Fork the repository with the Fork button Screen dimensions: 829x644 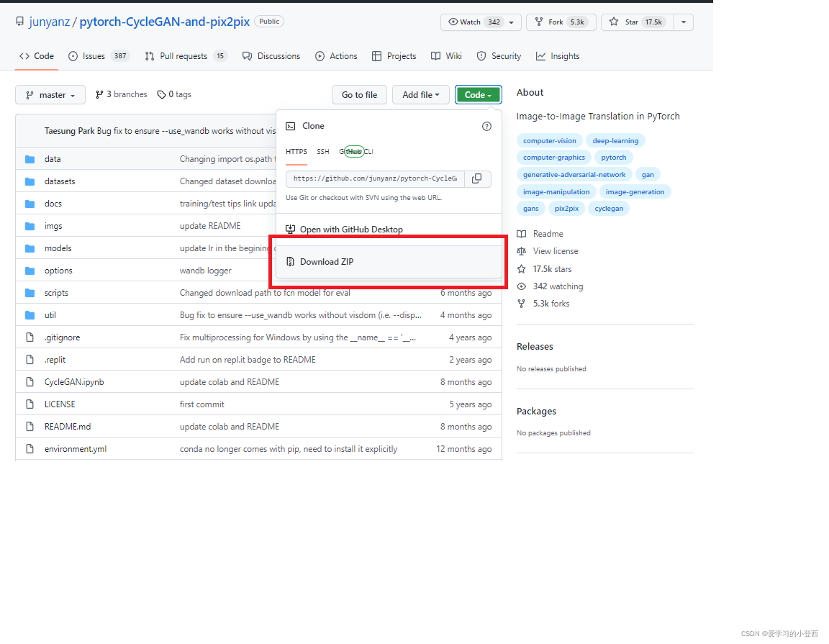pyautogui.click(x=561, y=22)
